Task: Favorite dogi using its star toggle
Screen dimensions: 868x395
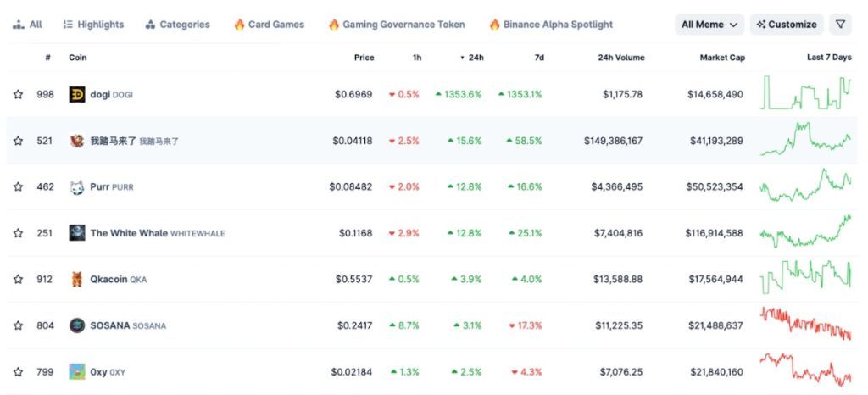Action: click(x=18, y=94)
